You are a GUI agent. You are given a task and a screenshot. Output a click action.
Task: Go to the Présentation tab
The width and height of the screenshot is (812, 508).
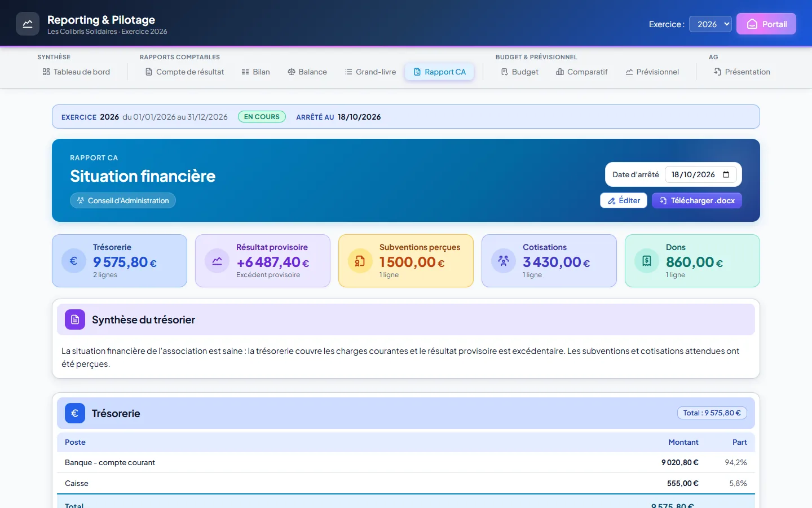pyautogui.click(x=742, y=72)
